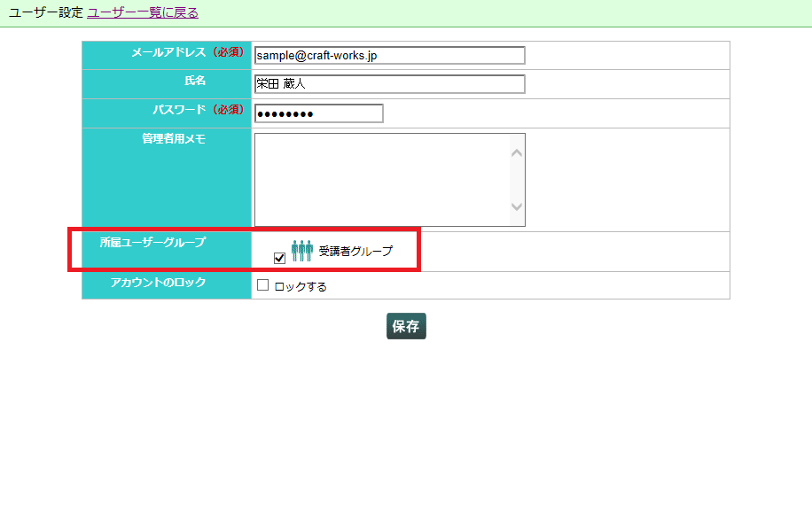Click the パスワード（必須） label
The height and width of the screenshot is (521, 812).
coord(199,110)
